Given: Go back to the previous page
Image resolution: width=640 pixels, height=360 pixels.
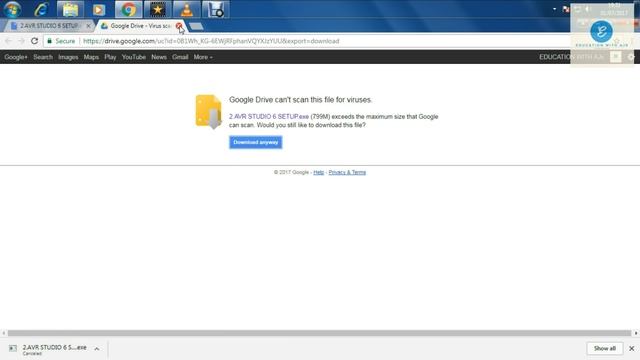Looking at the screenshot, I should [x=9, y=41].
